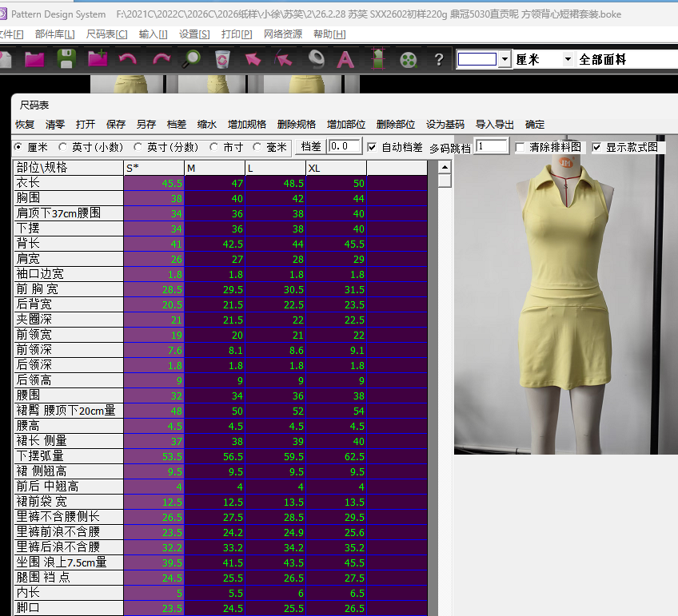678x616 pixels.
Task: Click the green floppy disk save icon
Action: click(66, 59)
